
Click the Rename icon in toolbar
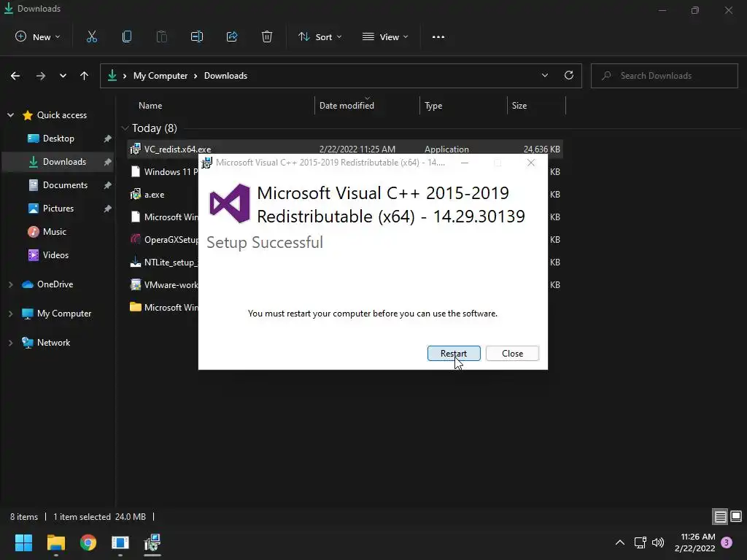(197, 36)
